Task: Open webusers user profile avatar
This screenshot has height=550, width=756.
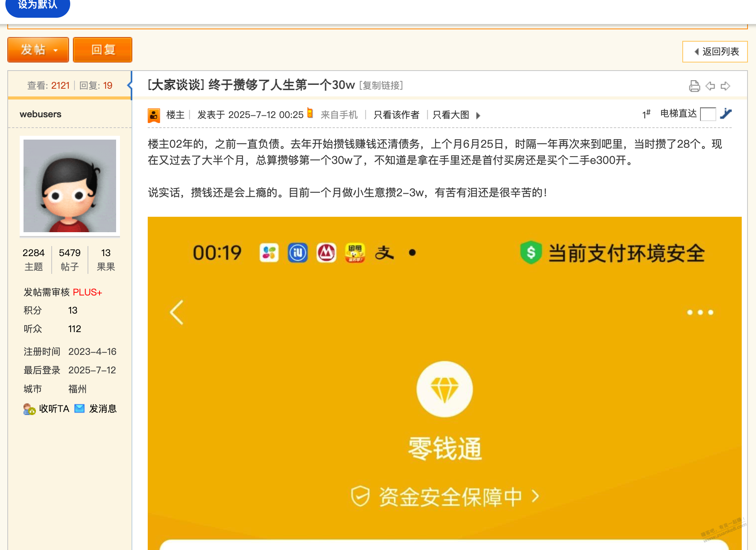Action: pyautogui.click(x=70, y=186)
